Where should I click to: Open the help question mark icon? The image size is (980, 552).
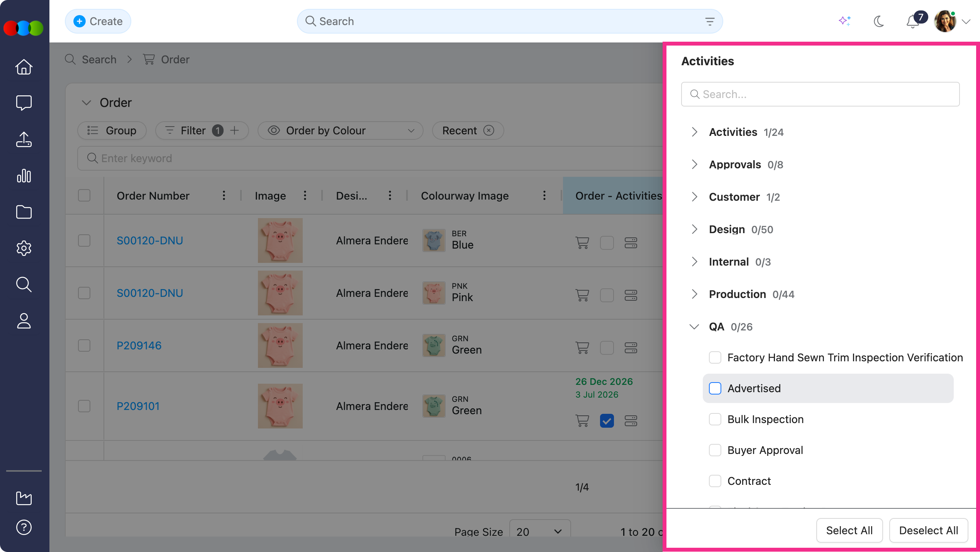point(24,527)
